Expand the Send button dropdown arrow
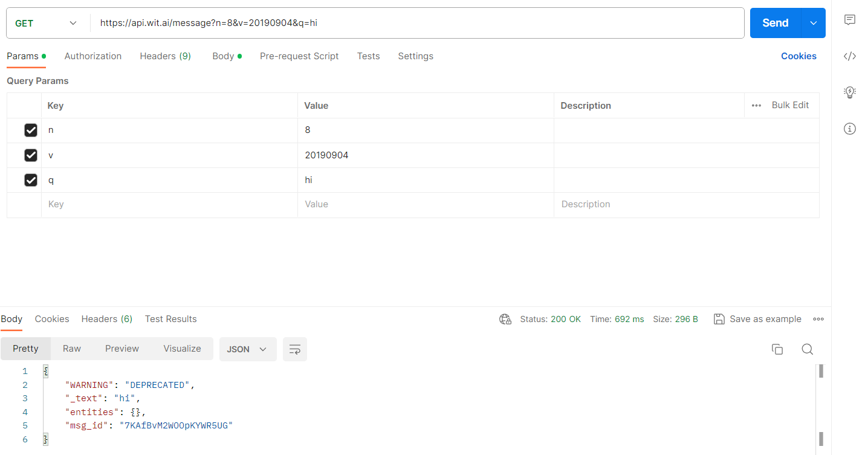The image size is (868, 455). [x=813, y=22]
